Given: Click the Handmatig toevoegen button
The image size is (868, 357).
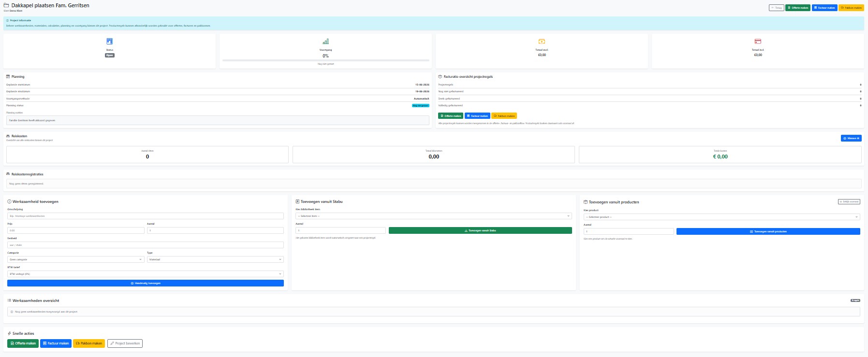Looking at the screenshot, I should pyautogui.click(x=146, y=283).
